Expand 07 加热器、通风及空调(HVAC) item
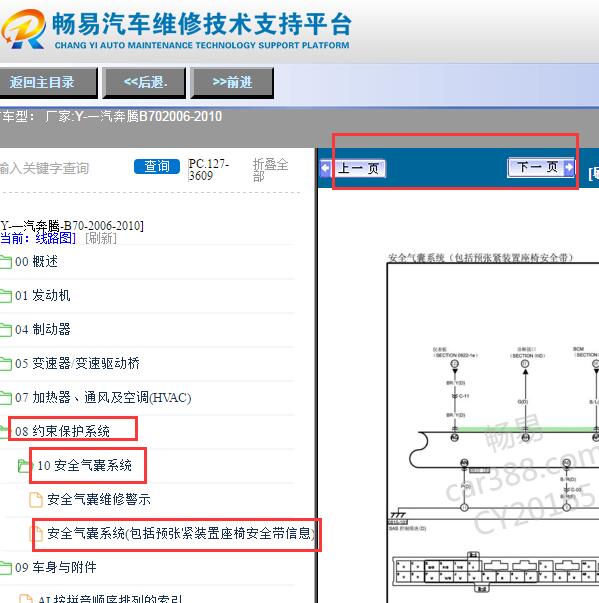599x603 pixels. click(x=103, y=397)
